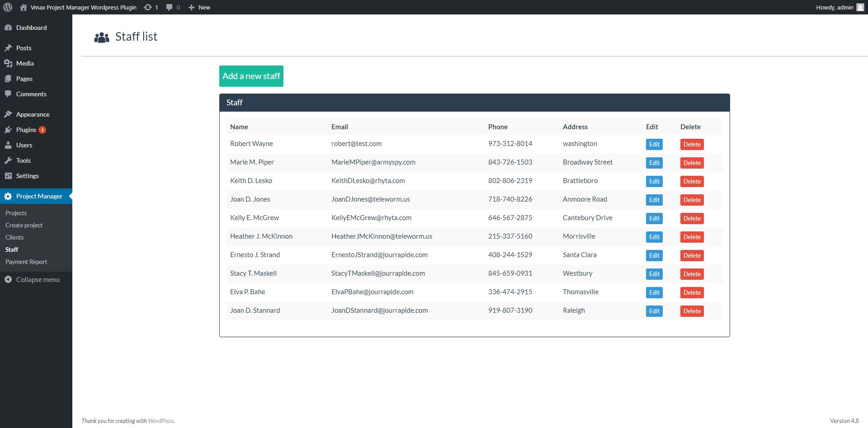Click the admin avatar icon

[x=860, y=7]
